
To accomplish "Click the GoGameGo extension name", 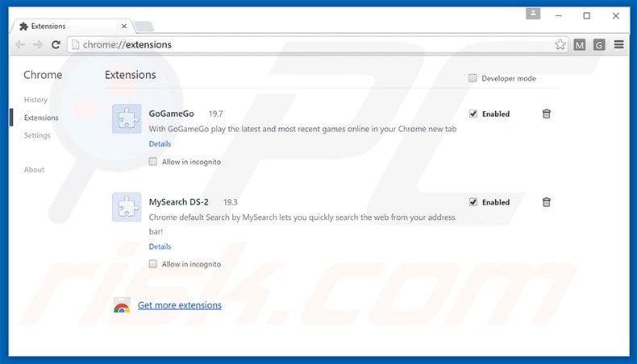I will tap(172, 114).
